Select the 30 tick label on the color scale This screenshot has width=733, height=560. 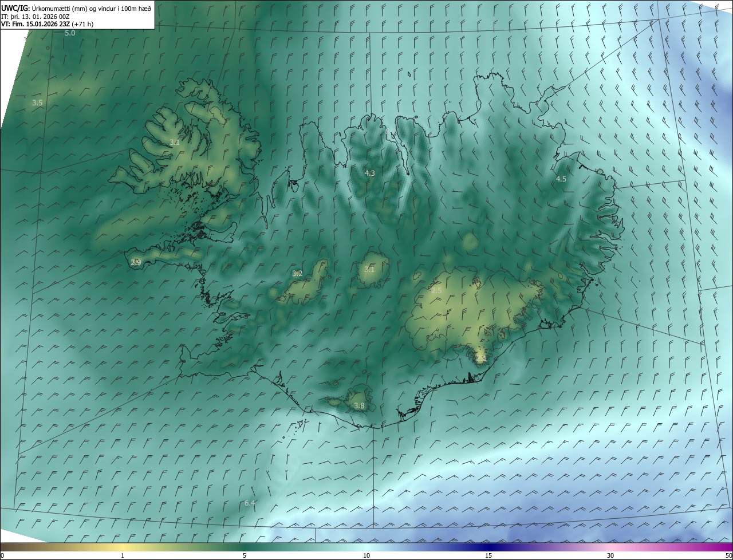610,555
